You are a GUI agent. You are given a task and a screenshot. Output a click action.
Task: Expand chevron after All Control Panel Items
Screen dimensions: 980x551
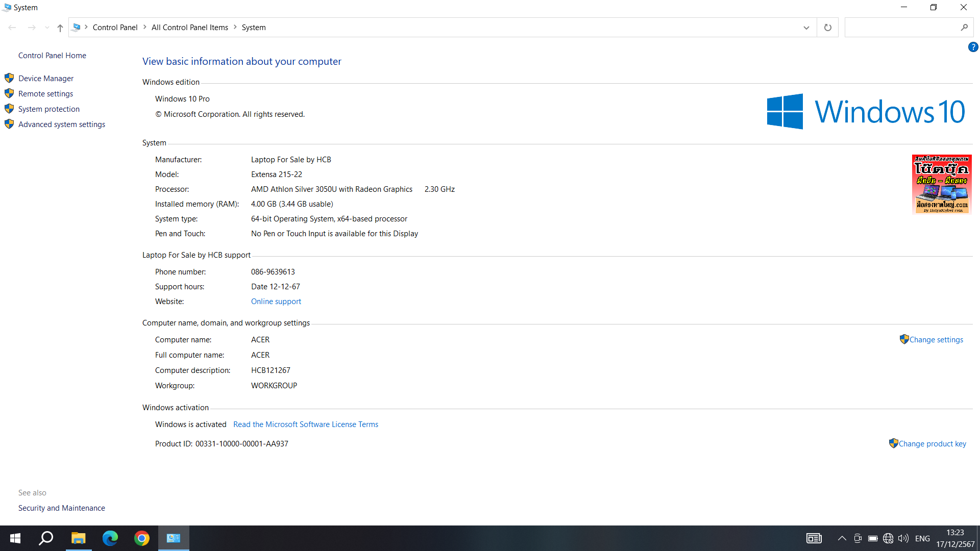tap(235, 27)
